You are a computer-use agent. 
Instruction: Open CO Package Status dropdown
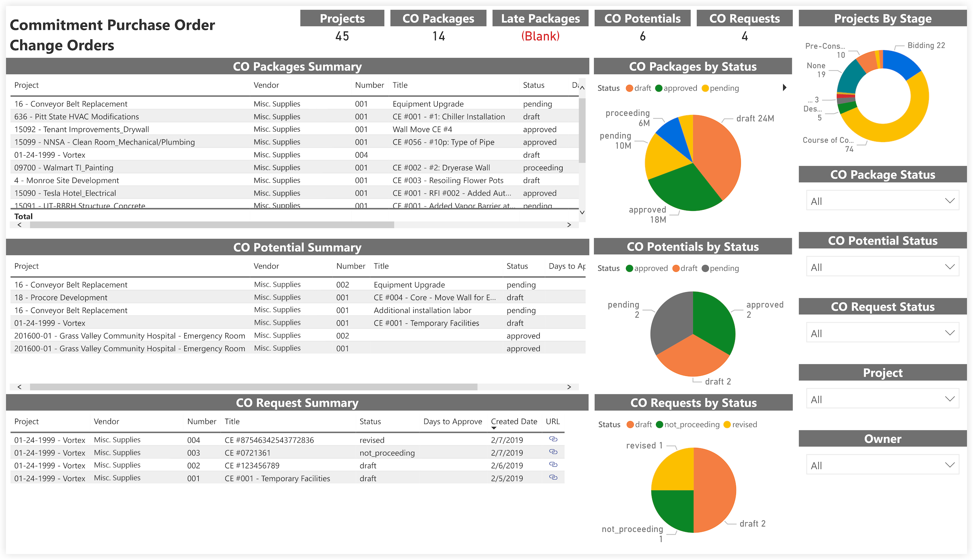(x=883, y=201)
